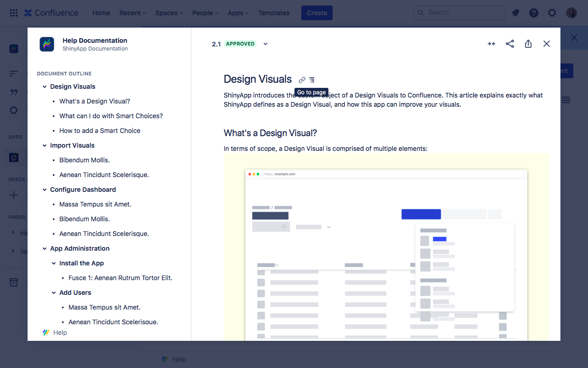Open the Atlassian apps grid icon

[13, 12]
